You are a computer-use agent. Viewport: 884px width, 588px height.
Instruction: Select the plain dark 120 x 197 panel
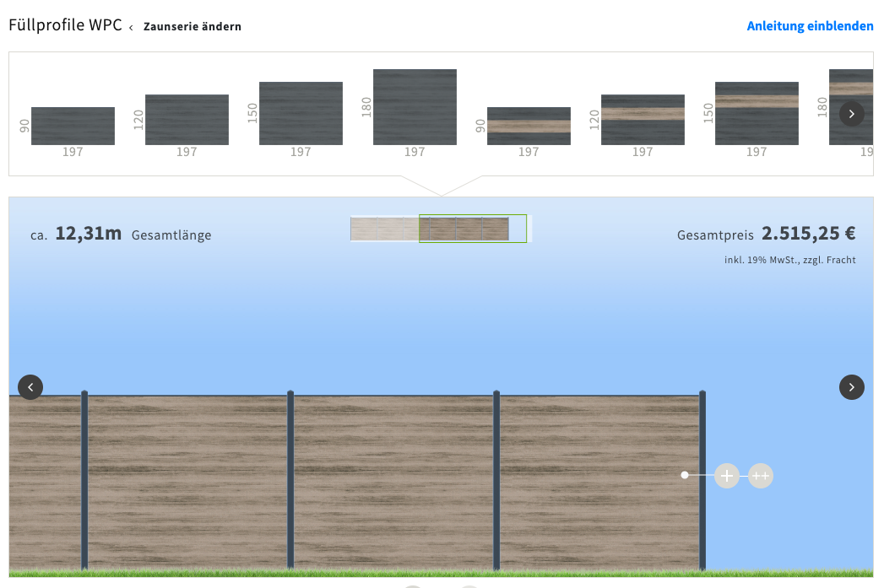[187, 120]
